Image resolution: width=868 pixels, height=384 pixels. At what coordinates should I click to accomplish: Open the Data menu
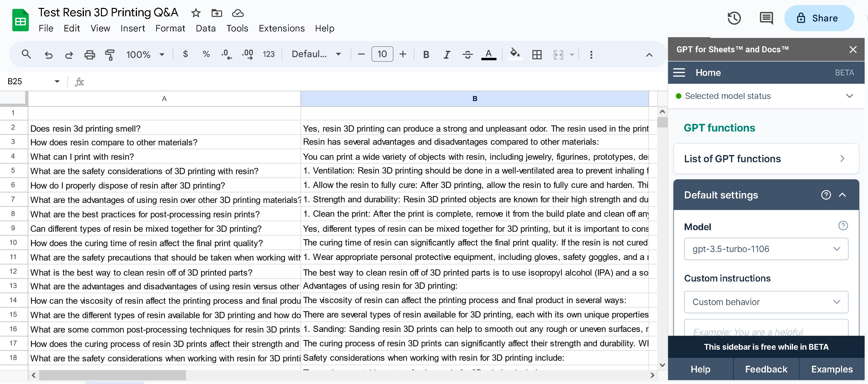tap(205, 28)
